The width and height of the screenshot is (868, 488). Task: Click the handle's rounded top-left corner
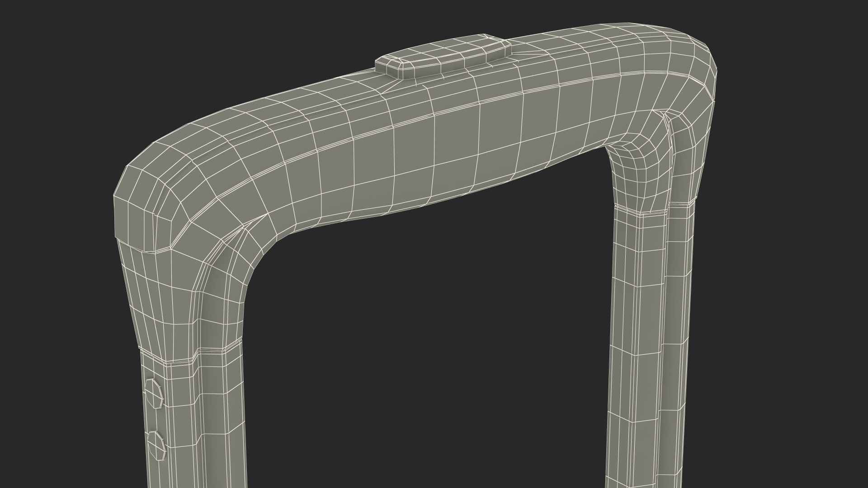click(x=149, y=181)
